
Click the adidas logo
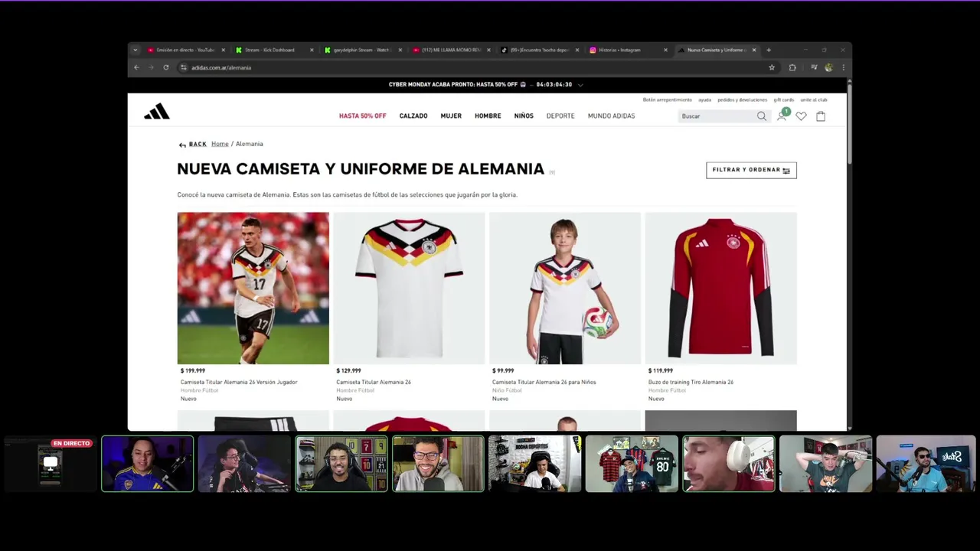tap(157, 112)
